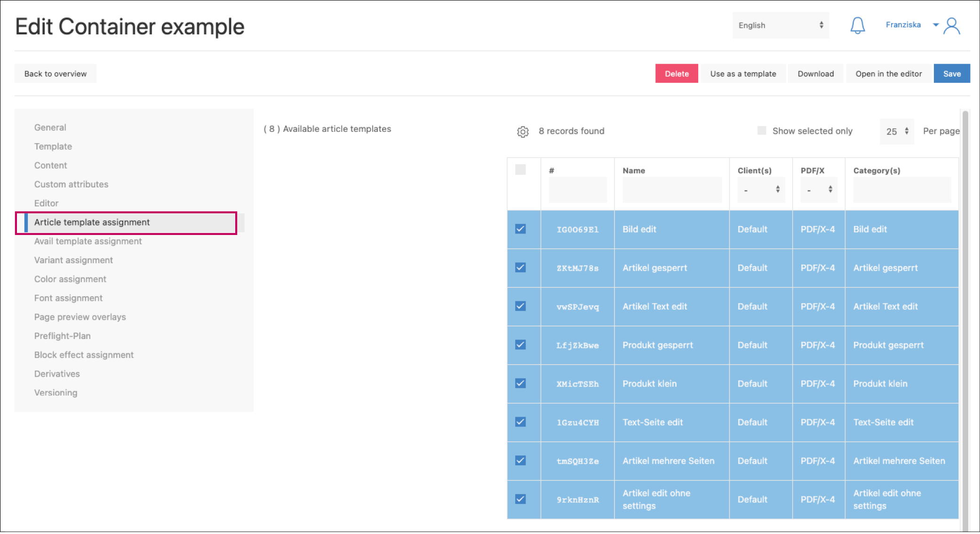Viewport: 980px width, 534px height.
Task: Open the English language dropdown
Action: 781,25
